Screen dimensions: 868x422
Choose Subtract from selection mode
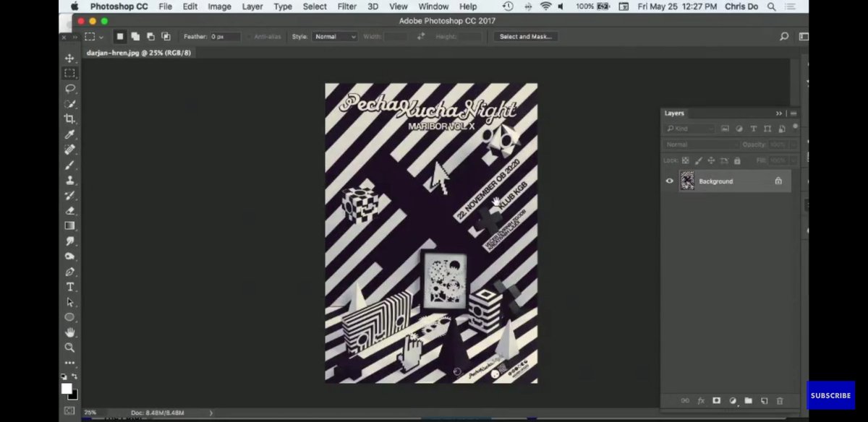(150, 36)
